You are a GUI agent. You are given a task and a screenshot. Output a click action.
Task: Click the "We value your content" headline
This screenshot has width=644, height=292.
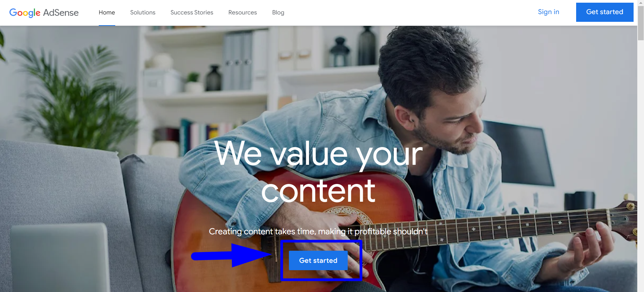click(318, 172)
